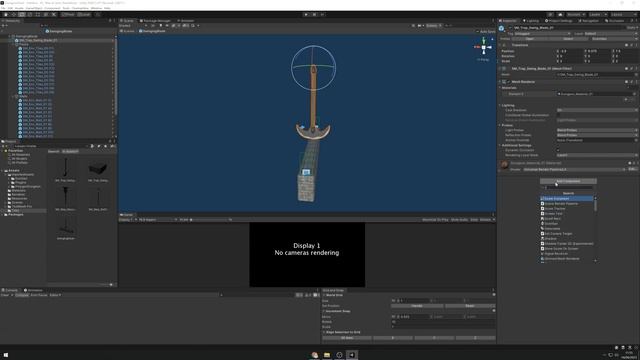Select the Transform tool in toolbar

coord(46,14)
